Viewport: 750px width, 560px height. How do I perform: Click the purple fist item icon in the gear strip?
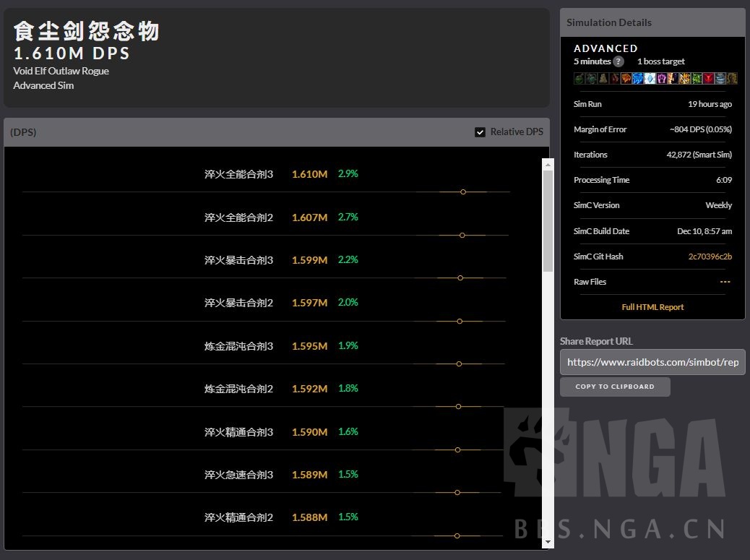[x=662, y=79]
